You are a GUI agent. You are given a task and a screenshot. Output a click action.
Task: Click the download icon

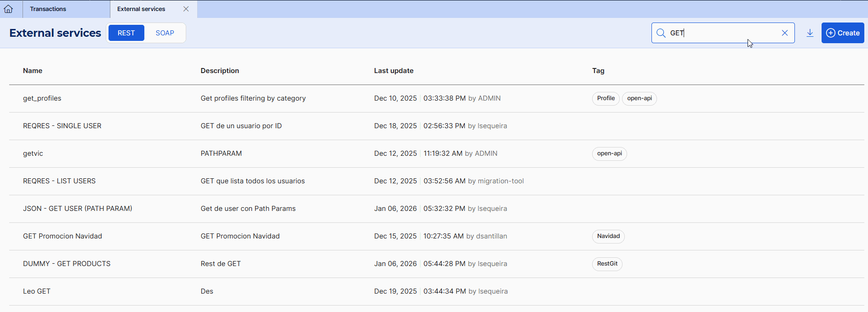click(810, 33)
